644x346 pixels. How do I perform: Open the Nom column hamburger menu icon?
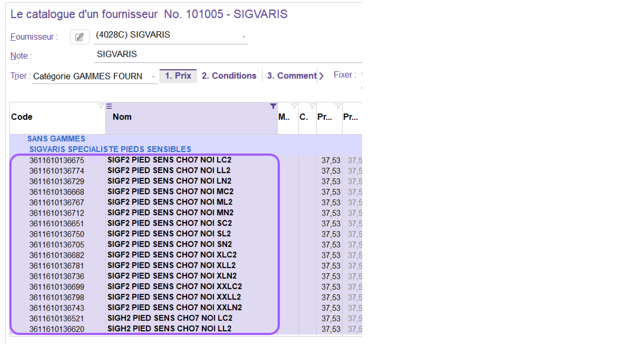click(109, 106)
